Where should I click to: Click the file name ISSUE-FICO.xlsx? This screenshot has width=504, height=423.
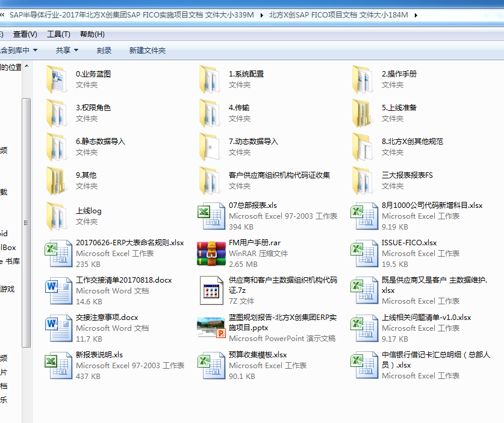409,243
